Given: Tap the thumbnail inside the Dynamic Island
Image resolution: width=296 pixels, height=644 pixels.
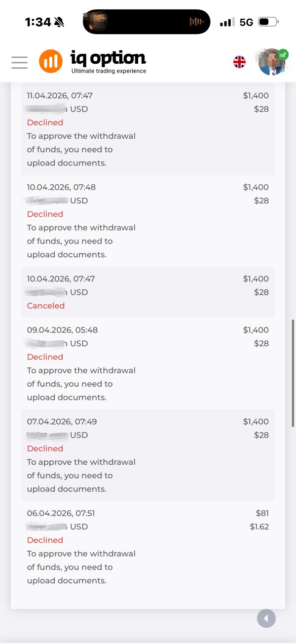Looking at the screenshot, I should tap(97, 22).
